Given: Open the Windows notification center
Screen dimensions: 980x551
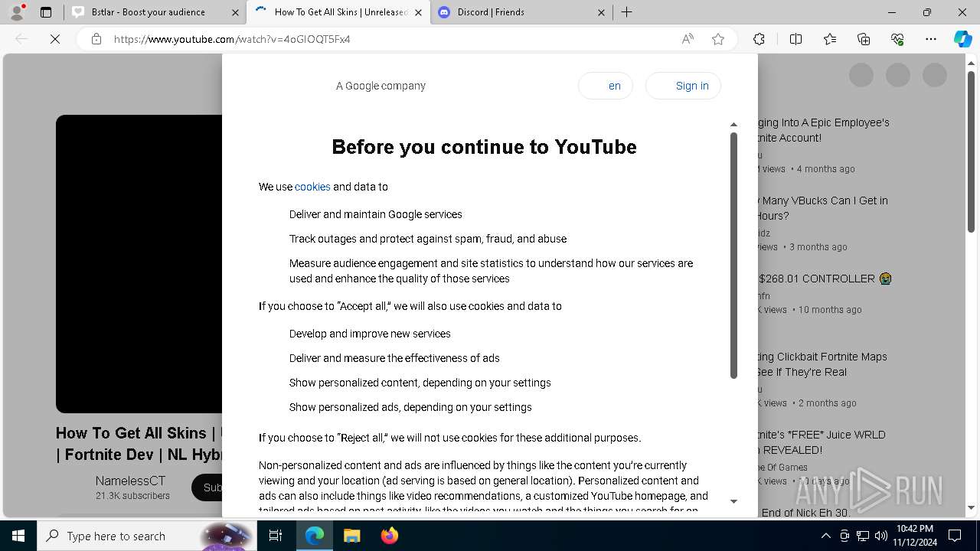Looking at the screenshot, I should 955,536.
